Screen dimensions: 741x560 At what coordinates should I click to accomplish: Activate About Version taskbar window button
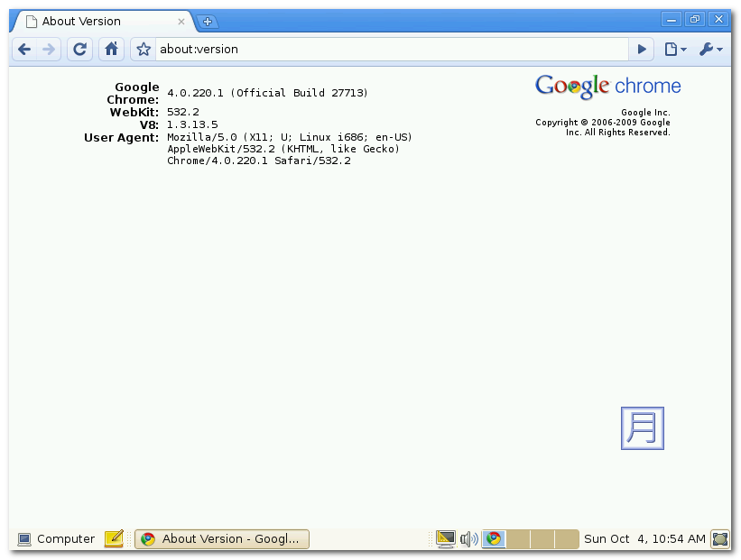pyautogui.click(x=222, y=539)
